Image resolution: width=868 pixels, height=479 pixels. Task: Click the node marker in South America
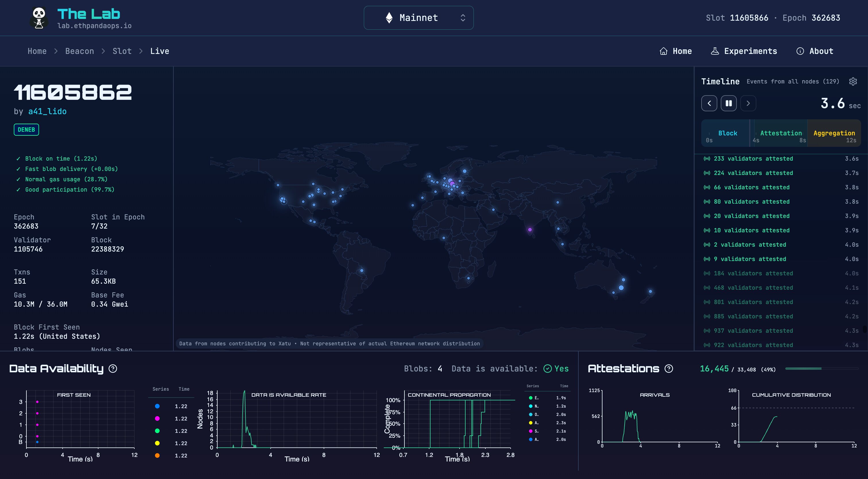click(x=362, y=271)
